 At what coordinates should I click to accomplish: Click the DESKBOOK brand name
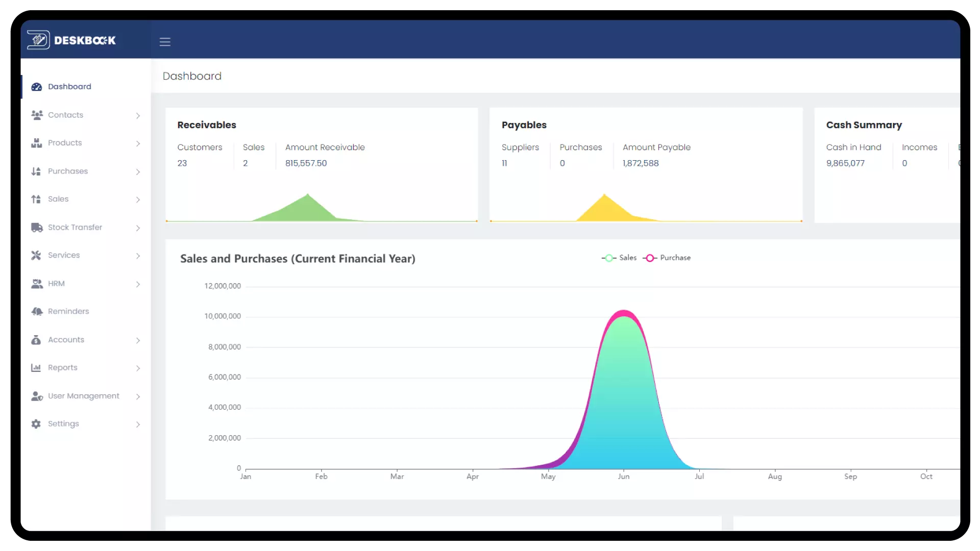[x=85, y=40]
